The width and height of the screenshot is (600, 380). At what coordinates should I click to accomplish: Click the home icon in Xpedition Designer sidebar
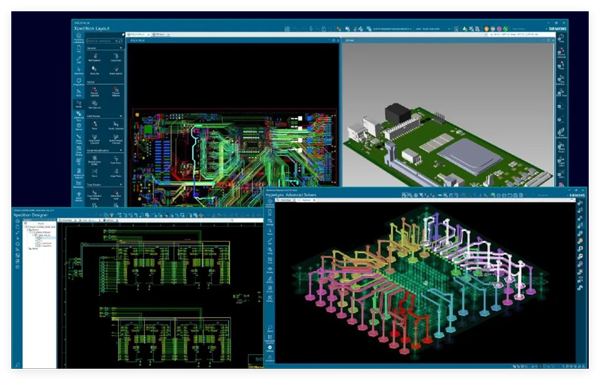[x=18, y=221]
